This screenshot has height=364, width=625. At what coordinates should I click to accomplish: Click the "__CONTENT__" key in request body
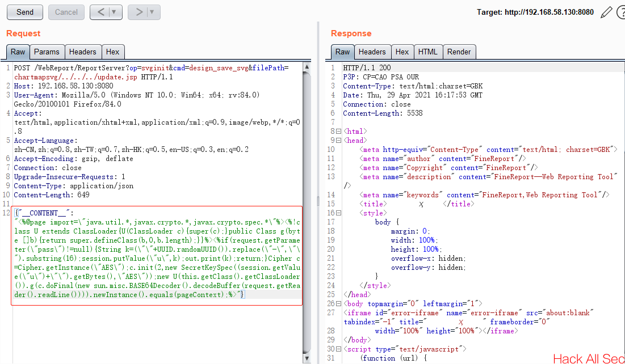(x=44, y=213)
